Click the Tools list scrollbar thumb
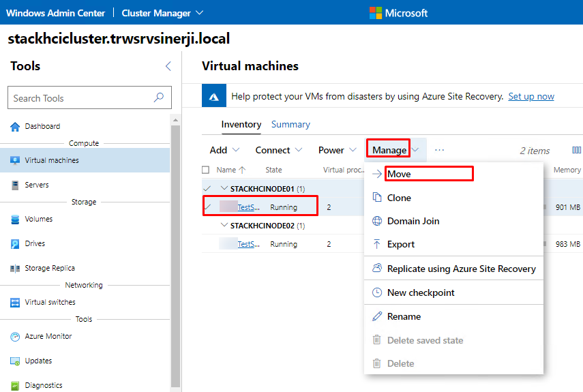Image resolution: width=583 pixels, height=392 pixels. tap(175, 256)
